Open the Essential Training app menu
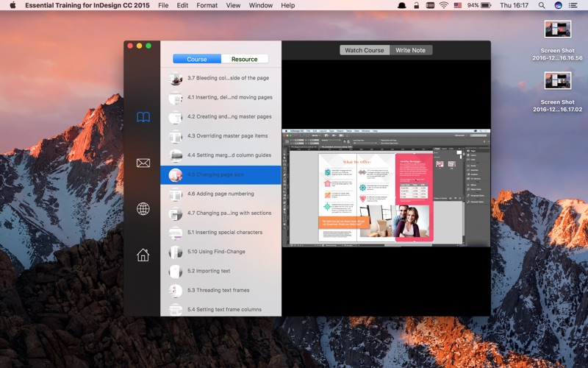The image size is (588, 368). pyautogui.click(x=87, y=5)
